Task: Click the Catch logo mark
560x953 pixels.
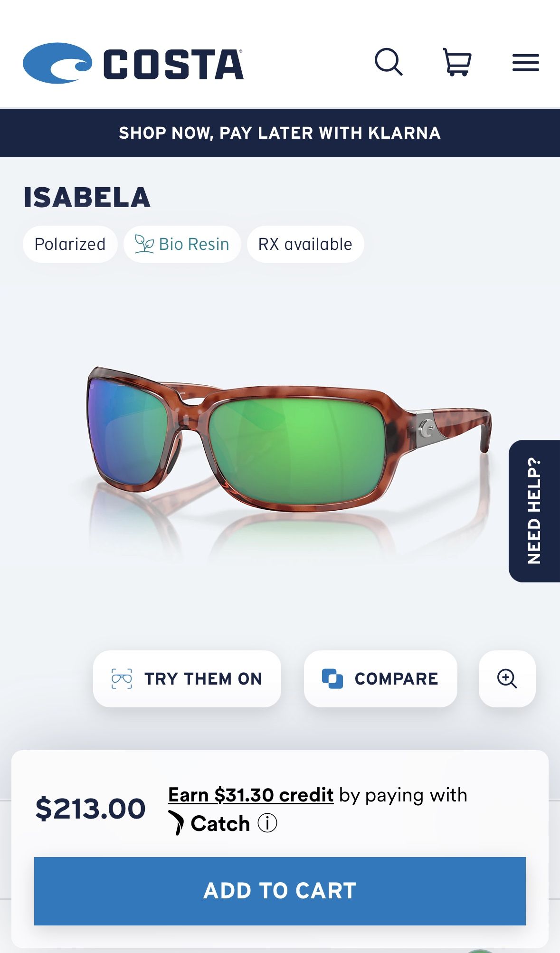Action: pos(176,823)
